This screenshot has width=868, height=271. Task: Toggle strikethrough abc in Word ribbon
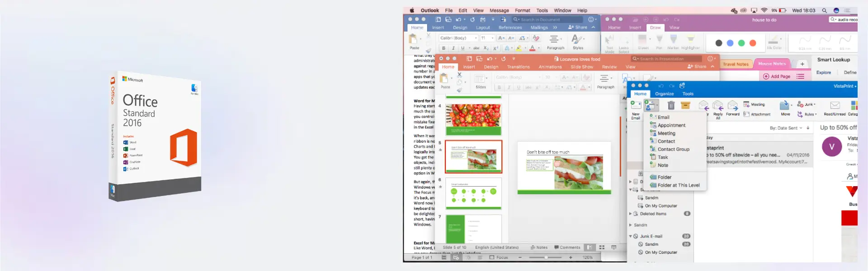click(x=476, y=48)
